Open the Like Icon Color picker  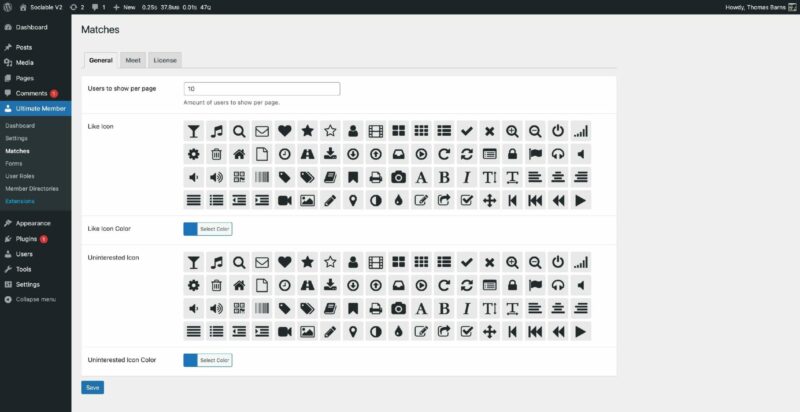point(208,229)
